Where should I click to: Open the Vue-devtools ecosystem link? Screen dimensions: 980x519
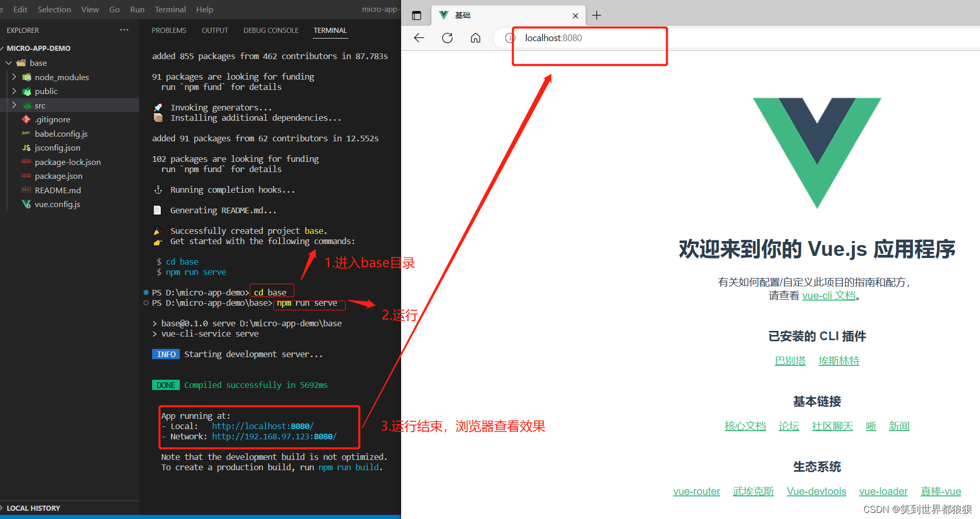[816, 491]
